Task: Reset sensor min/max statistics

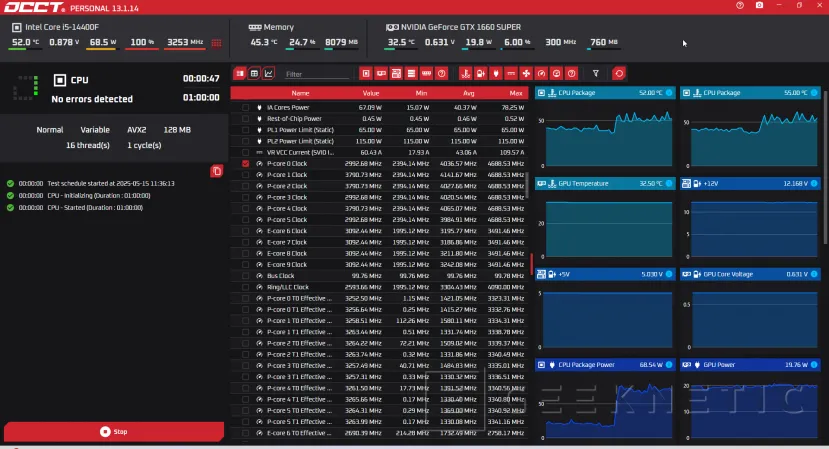Action: (619, 74)
